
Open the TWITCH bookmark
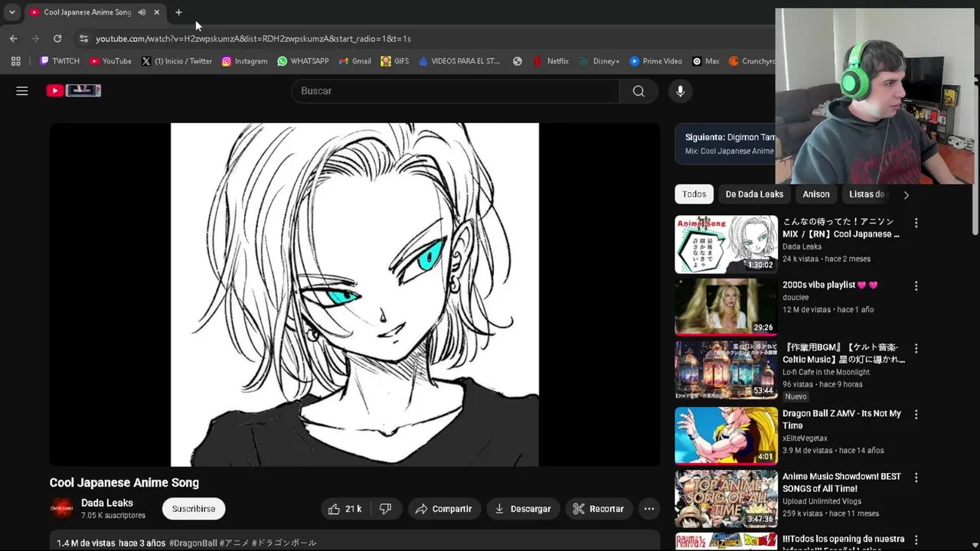coord(59,61)
